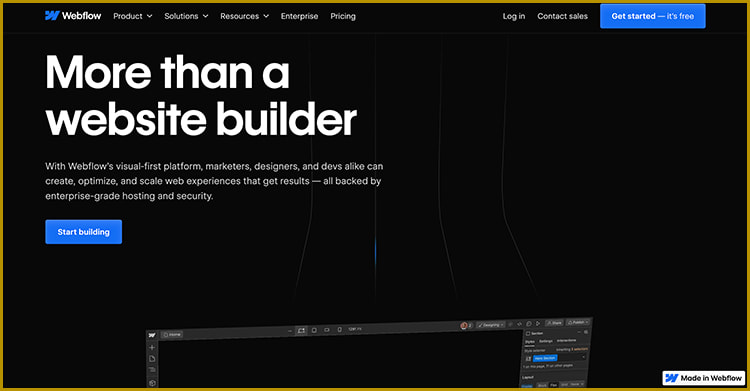
Task: Click the Webflow logo in the header
Action: coord(73,16)
